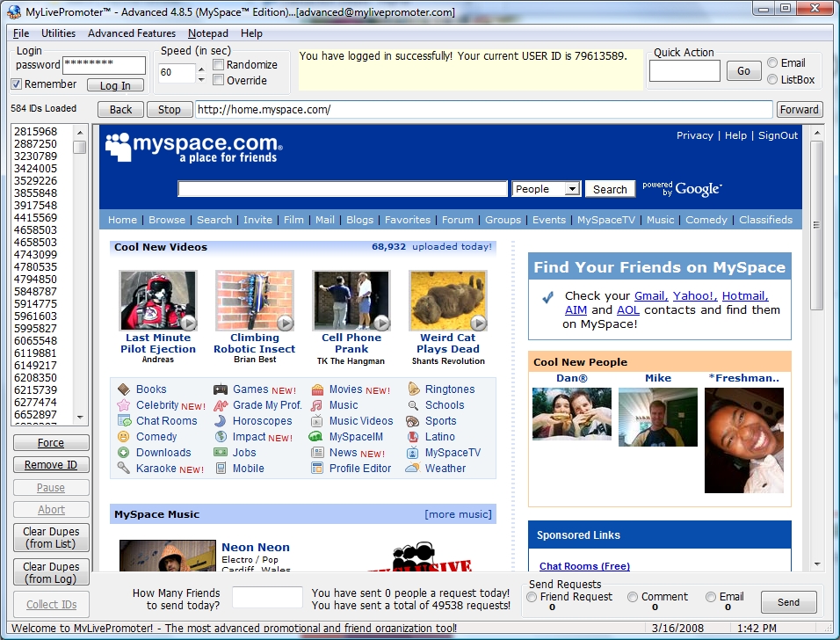Image resolution: width=840 pixels, height=640 pixels.
Task: Select the Quick Action Email radio button
Action: (x=772, y=62)
